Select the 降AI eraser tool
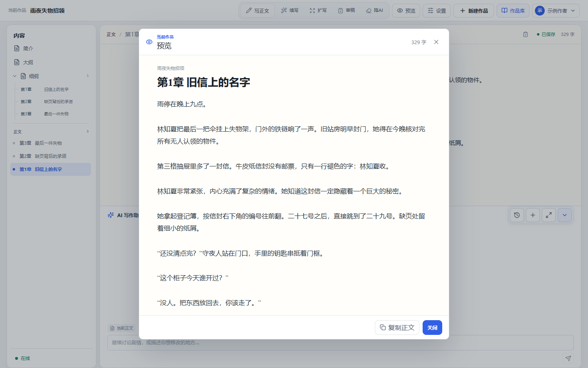 coord(374,11)
